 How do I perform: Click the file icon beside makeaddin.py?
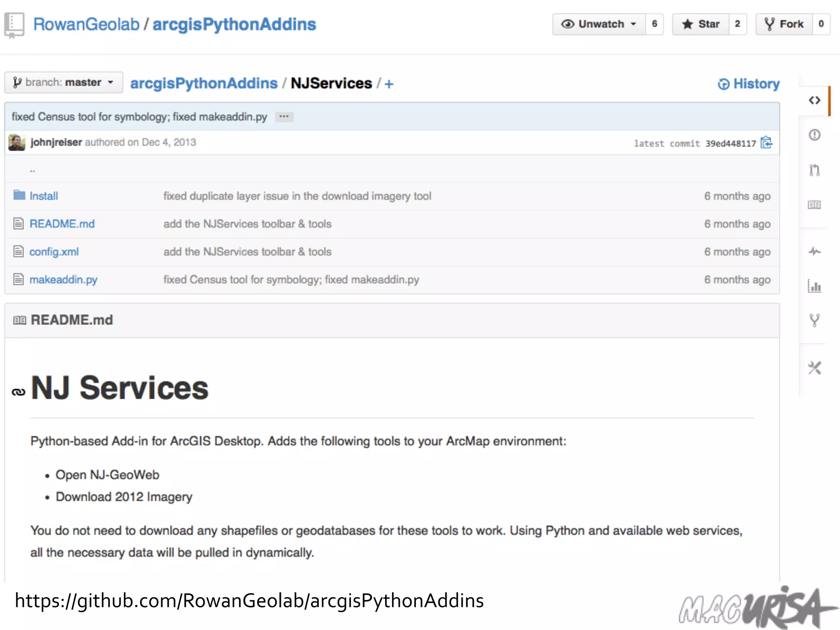[18, 279]
